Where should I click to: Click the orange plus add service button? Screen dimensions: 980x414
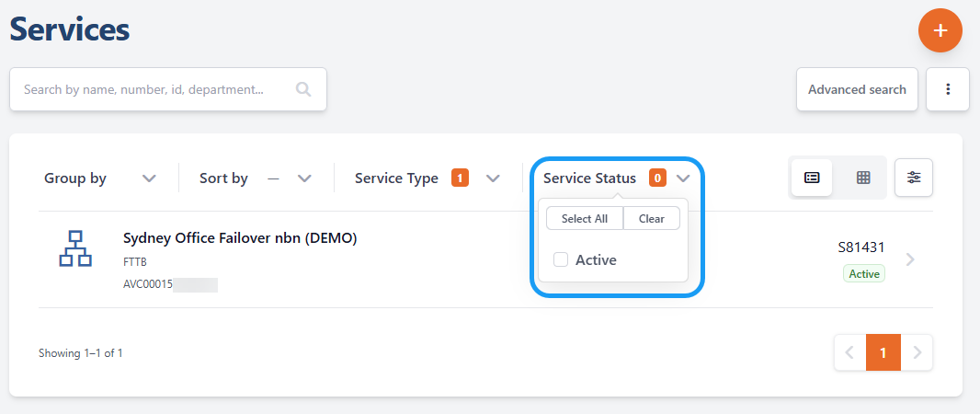coord(940,30)
